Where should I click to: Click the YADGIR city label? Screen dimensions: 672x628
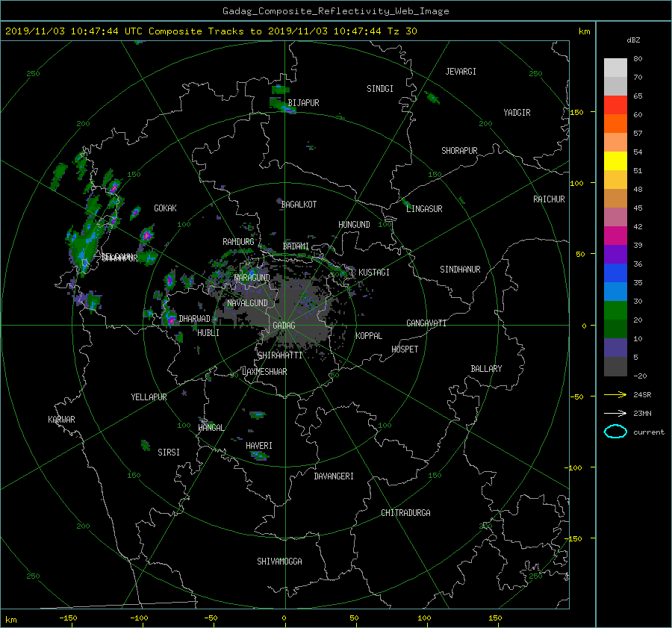pos(517,113)
